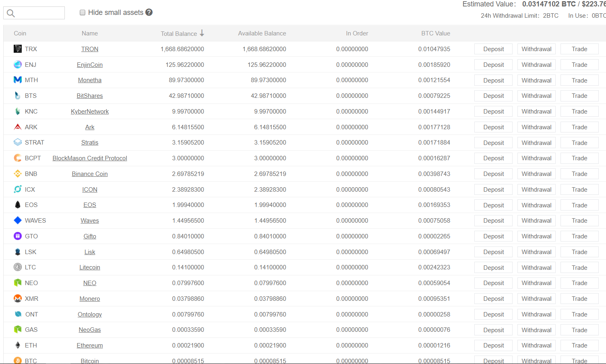Sort by Total Balance column header

coord(179,34)
